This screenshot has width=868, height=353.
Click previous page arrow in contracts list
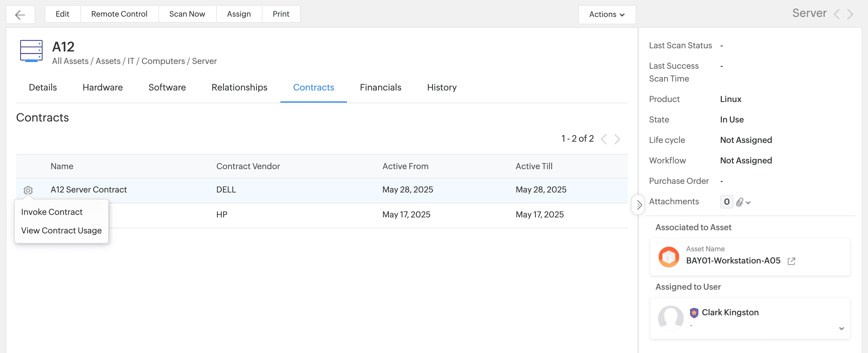click(604, 139)
